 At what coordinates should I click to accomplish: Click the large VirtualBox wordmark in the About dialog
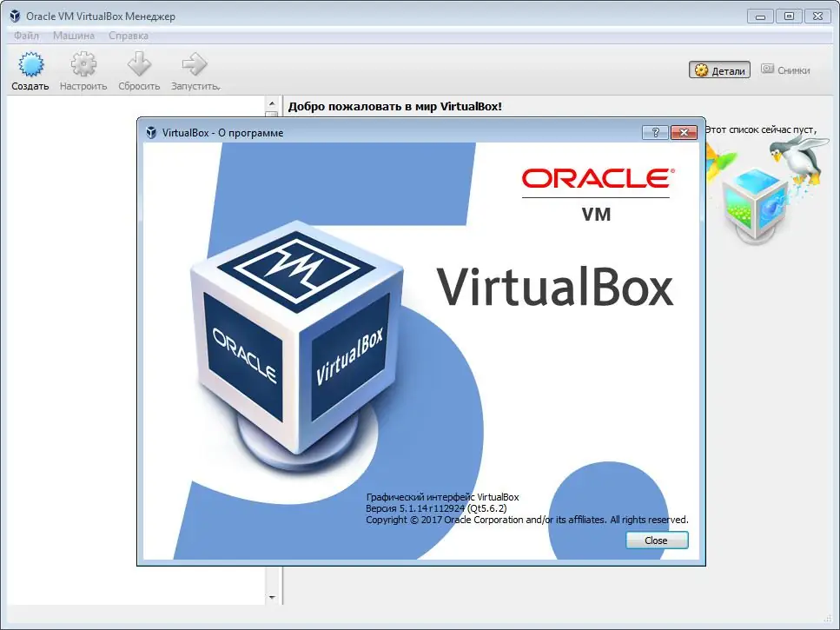click(x=555, y=287)
